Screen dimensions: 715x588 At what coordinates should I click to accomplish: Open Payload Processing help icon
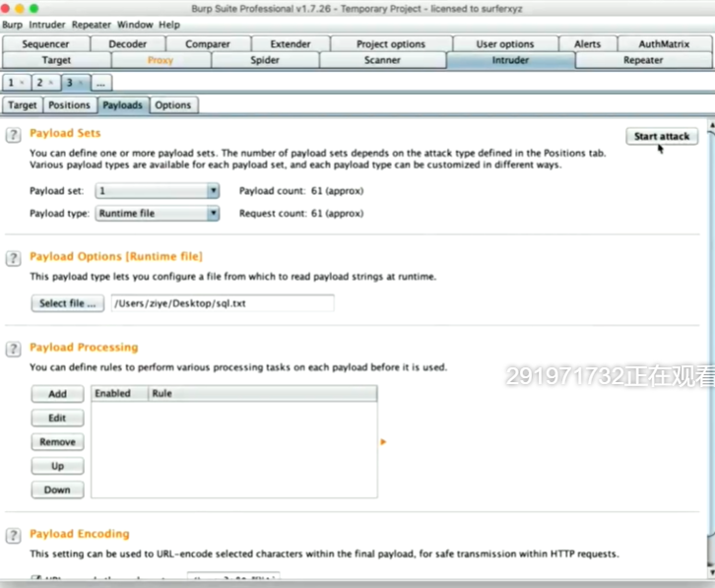[13, 350]
